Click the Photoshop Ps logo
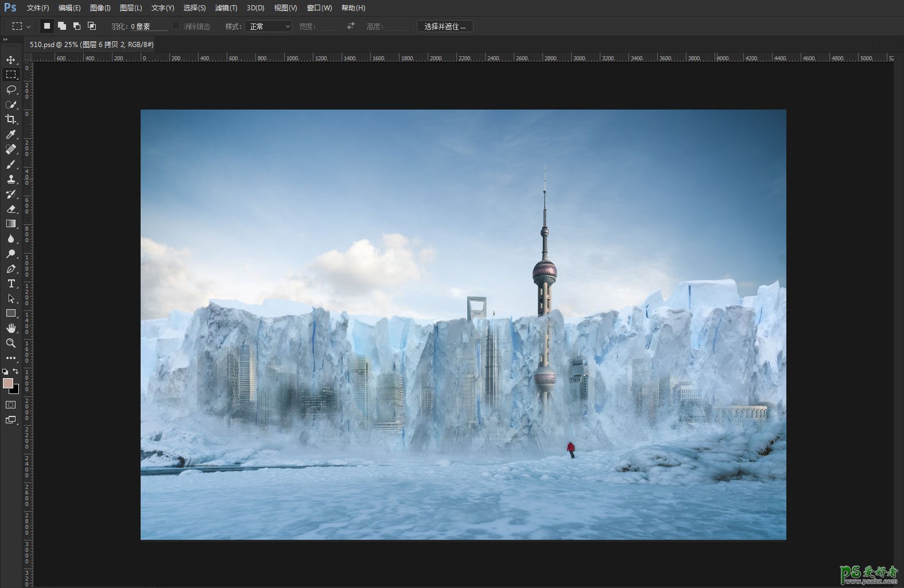 [10, 7]
